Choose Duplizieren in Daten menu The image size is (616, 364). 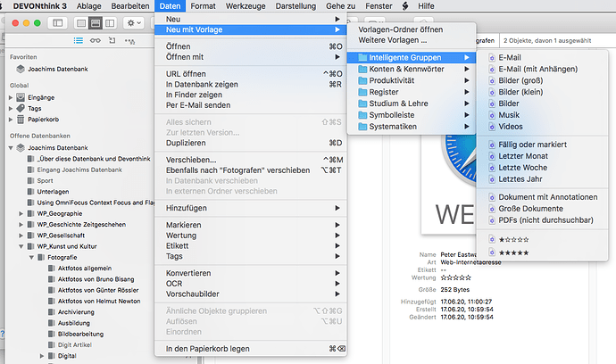point(251,143)
